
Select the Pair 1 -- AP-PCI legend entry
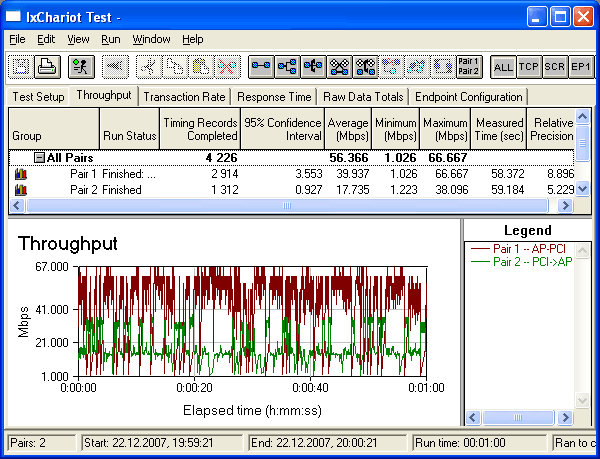pyautogui.click(x=518, y=249)
